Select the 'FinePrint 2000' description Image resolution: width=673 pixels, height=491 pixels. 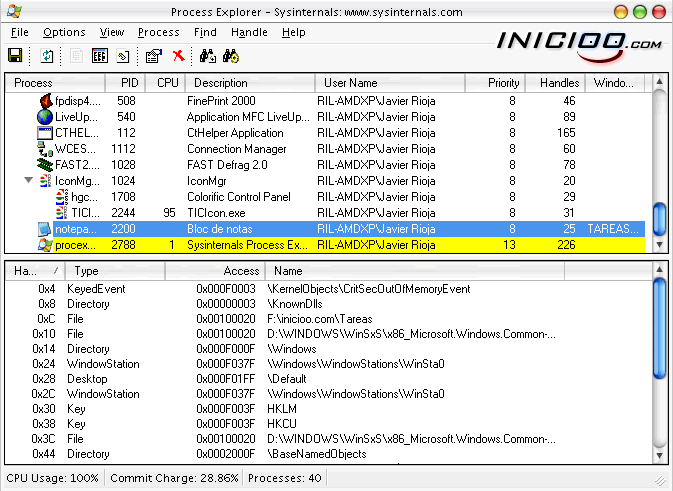point(221,101)
